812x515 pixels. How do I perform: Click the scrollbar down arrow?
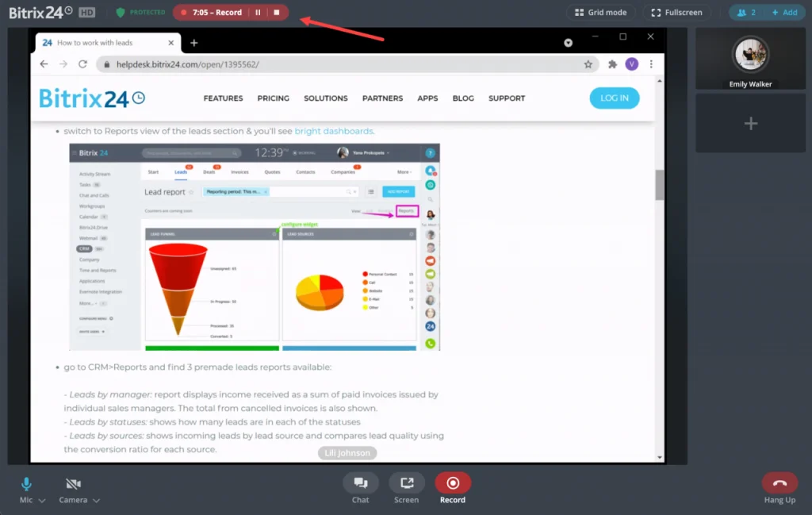click(x=659, y=457)
